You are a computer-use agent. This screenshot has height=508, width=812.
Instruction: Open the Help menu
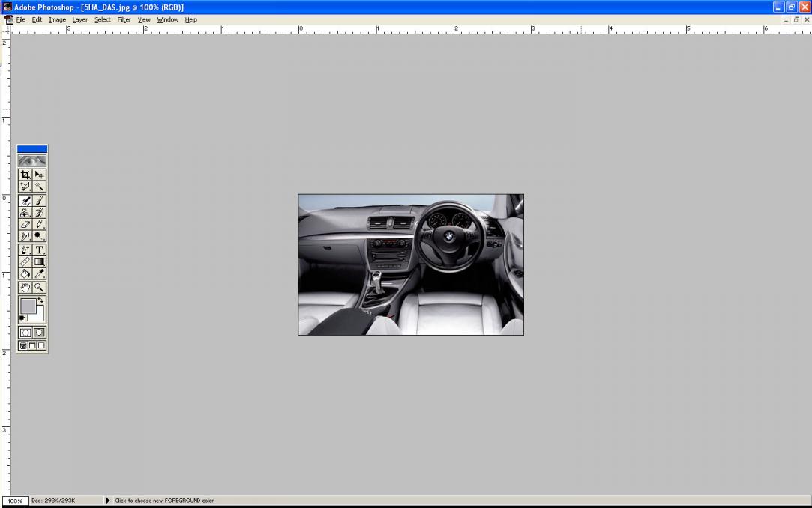point(190,19)
